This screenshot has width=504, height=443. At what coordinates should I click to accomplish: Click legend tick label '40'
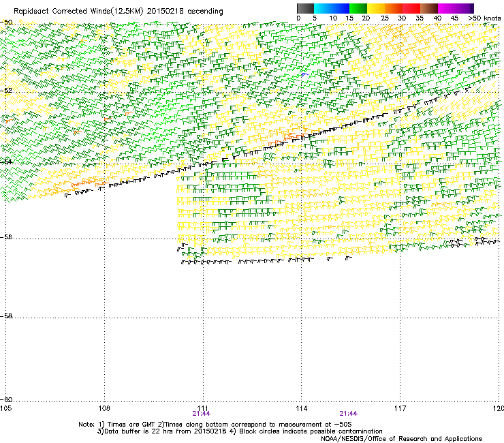coord(437,18)
